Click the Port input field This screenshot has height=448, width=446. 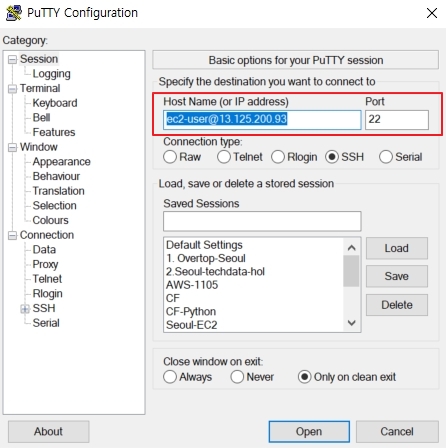coord(397,120)
